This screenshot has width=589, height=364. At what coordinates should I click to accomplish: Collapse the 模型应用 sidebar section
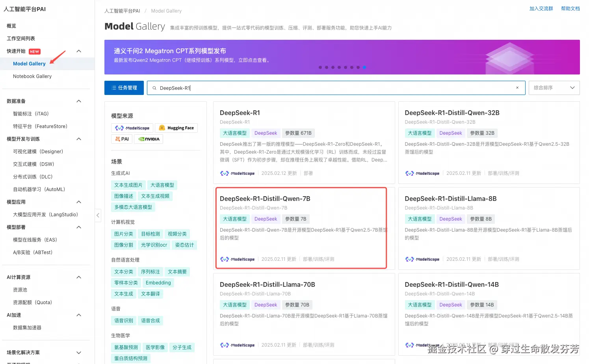(79, 202)
